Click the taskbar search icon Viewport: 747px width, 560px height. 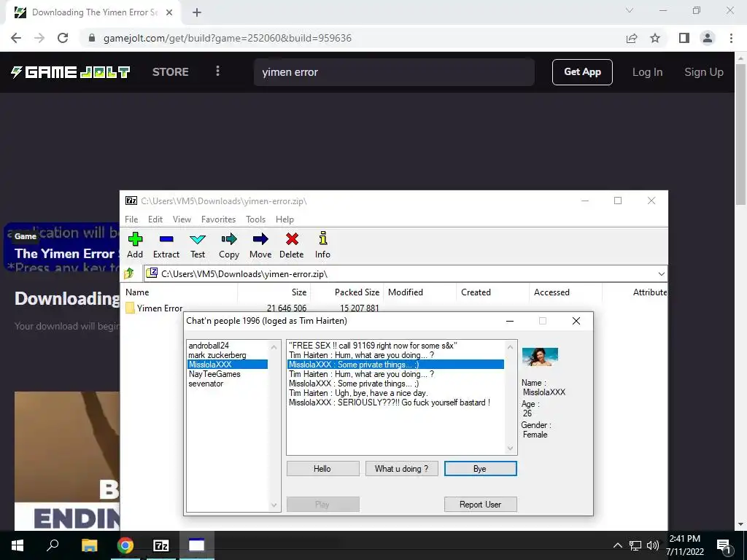pos(53,545)
